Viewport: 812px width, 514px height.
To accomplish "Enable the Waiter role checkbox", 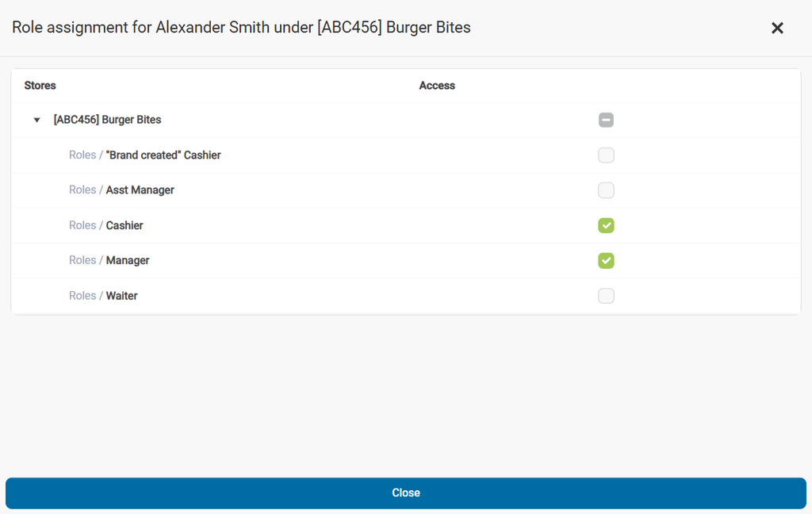I will (606, 296).
